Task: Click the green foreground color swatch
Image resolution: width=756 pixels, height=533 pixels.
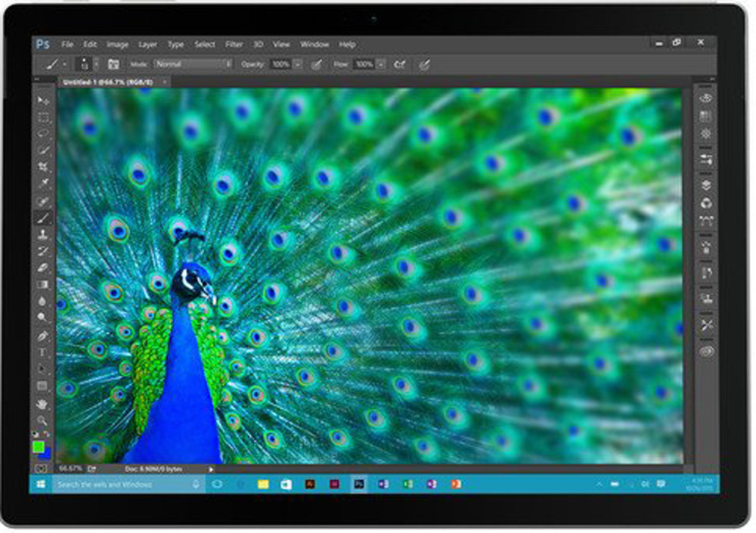Action: point(39,447)
